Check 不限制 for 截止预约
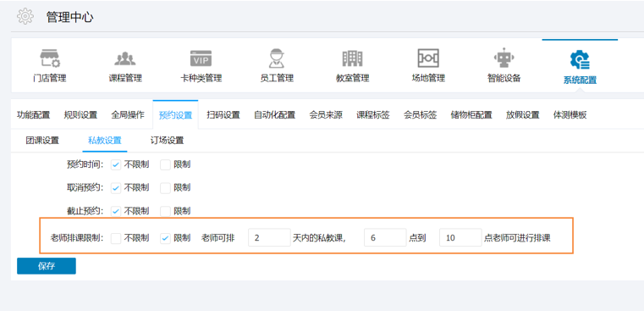 [116, 211]
